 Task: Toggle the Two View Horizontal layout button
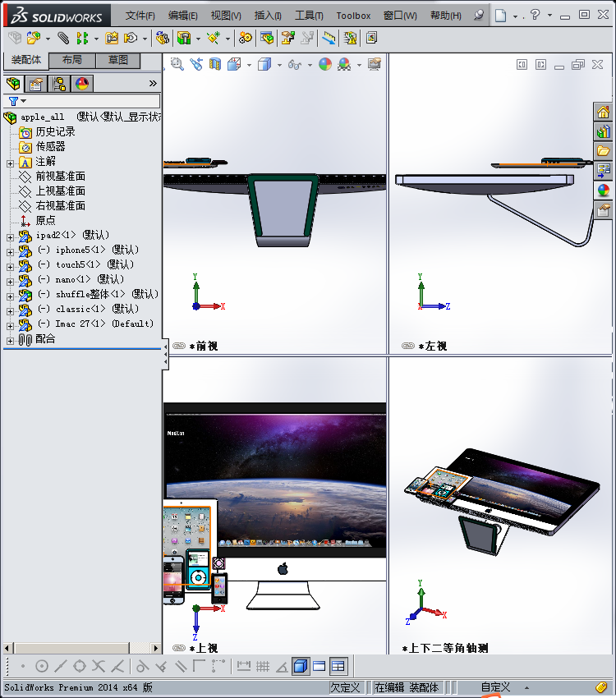pos(319,667)
